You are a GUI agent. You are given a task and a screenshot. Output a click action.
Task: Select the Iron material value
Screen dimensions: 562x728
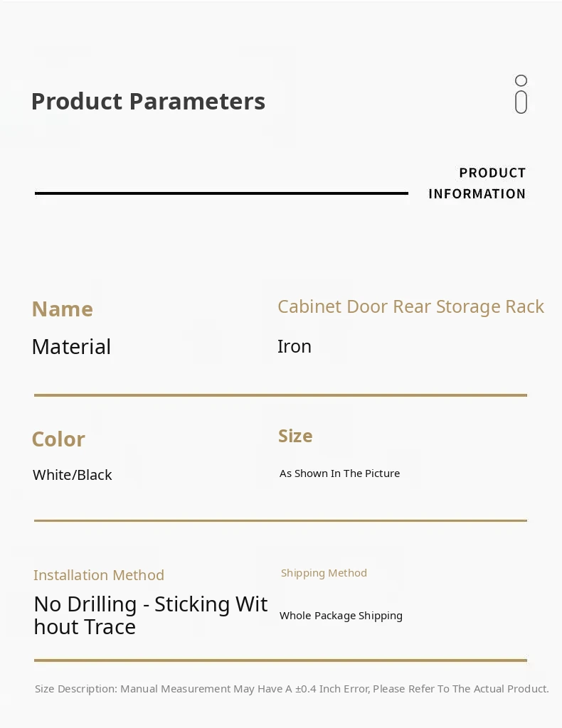(x=295, y=346)
